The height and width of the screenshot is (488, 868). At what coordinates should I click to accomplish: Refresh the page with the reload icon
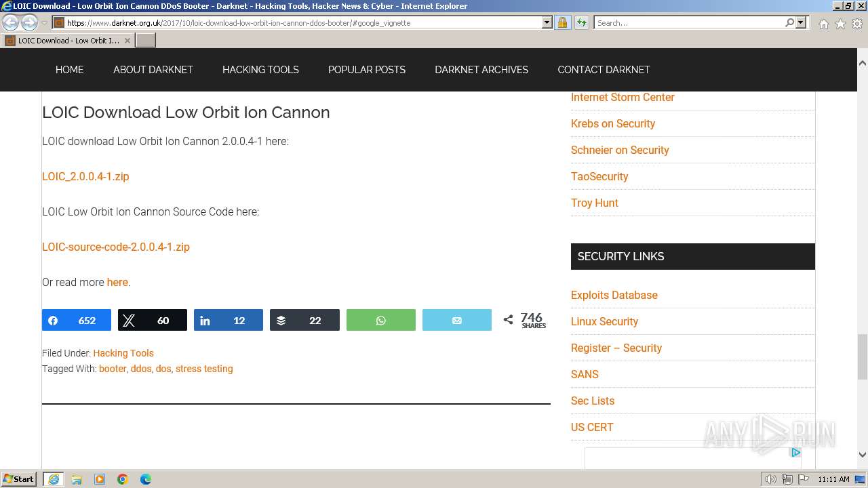(581, 22)
